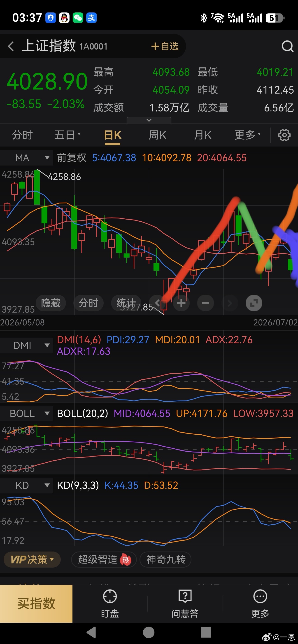This screenshot has width=298, height=644.
Task: Tap the PDI:29.27 reading
Action: click(x=128, y=340)
